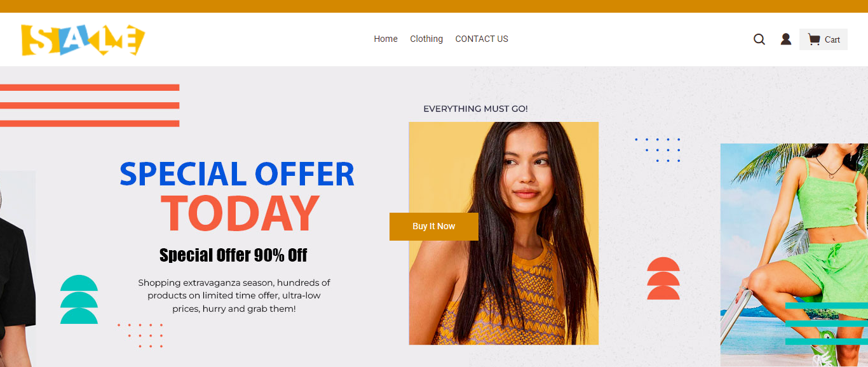Open the search magnifier icon
This screenshot has height=367, width=868.
pos(759,39)
